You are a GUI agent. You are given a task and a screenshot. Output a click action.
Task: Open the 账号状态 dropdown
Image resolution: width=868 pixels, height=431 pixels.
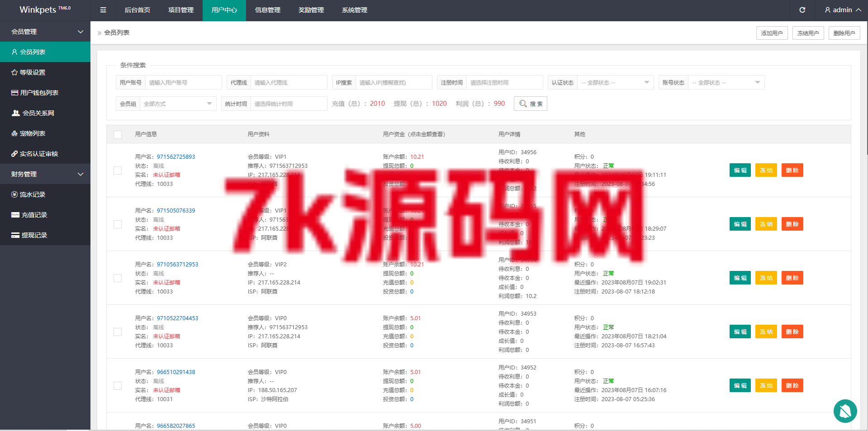click(726, 82)
